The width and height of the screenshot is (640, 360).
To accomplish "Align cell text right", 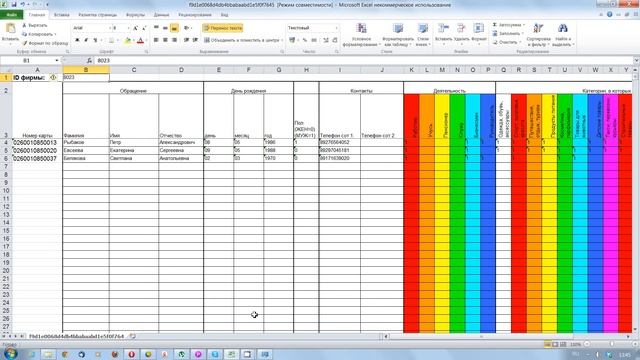I will click(x=174, y=40).
